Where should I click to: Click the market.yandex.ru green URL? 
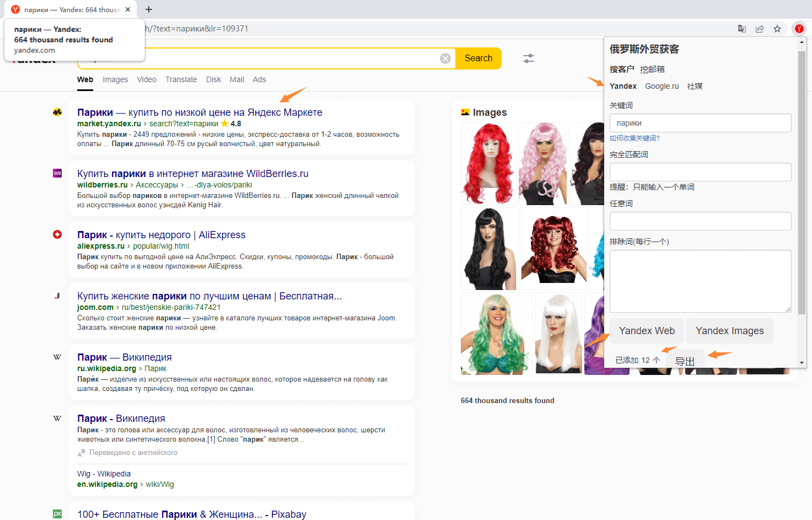(x=109, y=124)
